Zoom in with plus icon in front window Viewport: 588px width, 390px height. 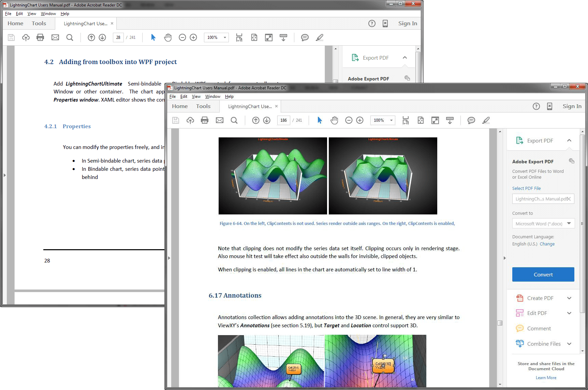pos(360,120)
